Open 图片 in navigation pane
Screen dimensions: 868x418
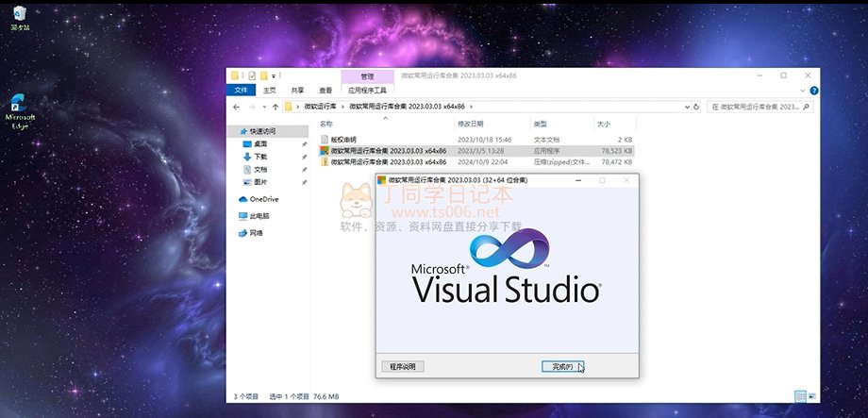tap(260, 182)
